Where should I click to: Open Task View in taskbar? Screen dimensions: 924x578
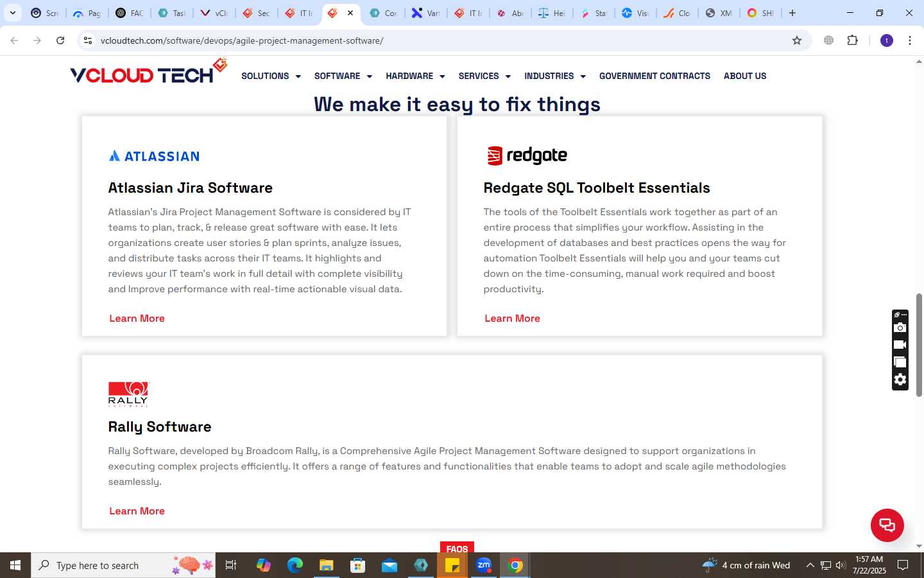(x=231, y=565)
